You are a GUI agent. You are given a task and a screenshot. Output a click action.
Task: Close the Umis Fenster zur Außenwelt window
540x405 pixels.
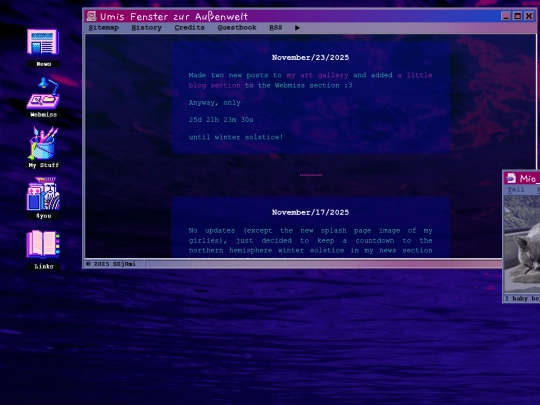pos(529,16)
